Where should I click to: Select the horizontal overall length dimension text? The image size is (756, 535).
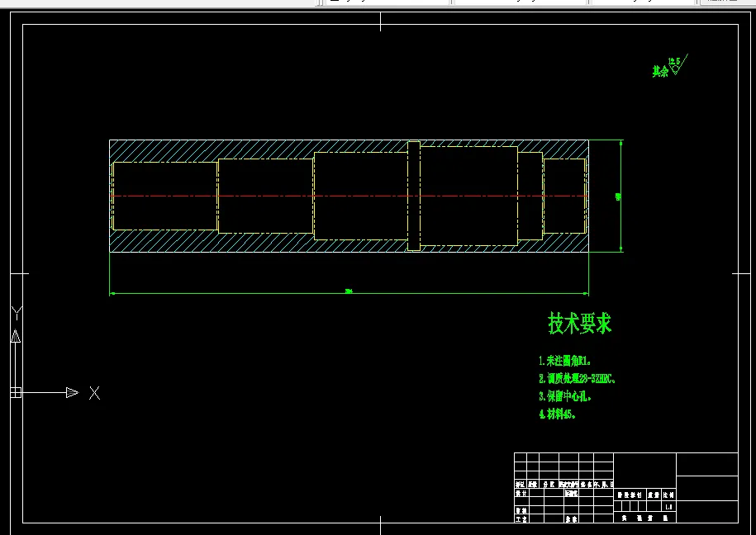(x=349, y=291)
